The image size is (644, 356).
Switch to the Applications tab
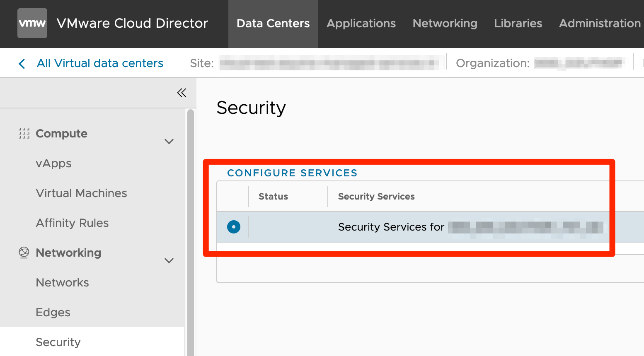pos(361,24)
